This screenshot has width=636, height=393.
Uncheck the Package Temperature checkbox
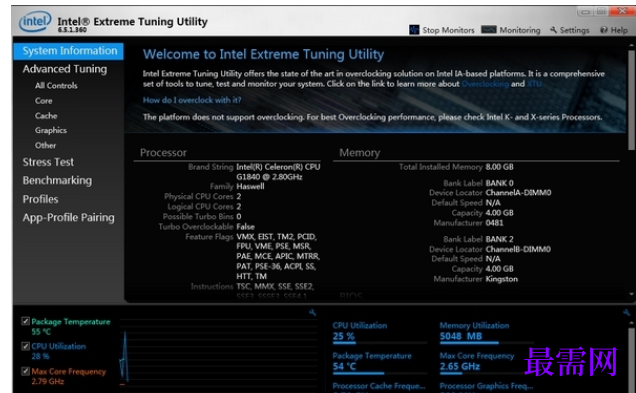click(26, 321)
